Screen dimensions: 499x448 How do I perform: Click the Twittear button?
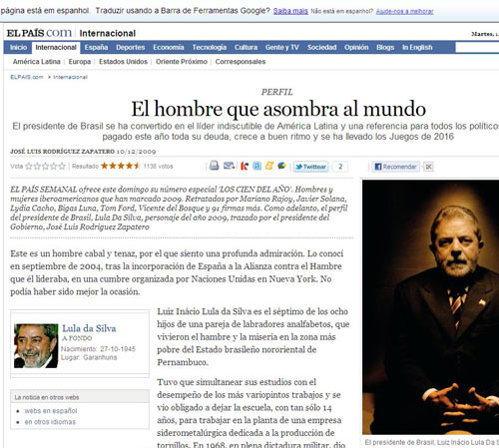click(x=311, y=167)
